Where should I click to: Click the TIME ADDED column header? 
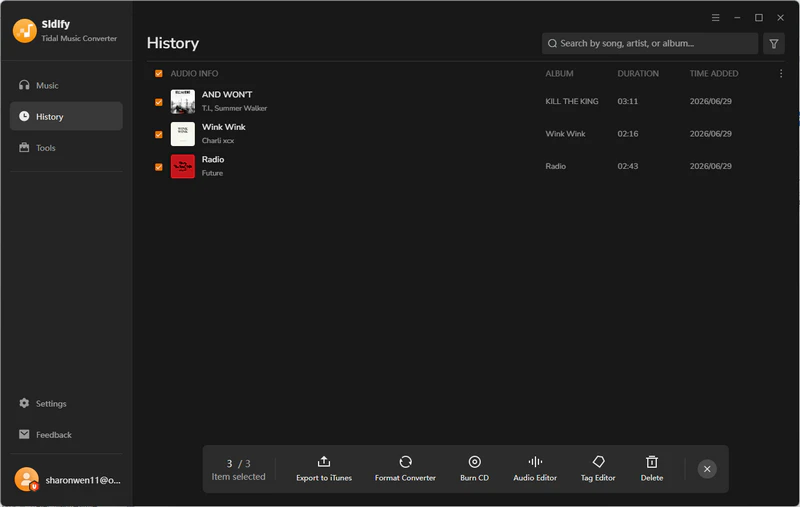[x=714, y=73]
